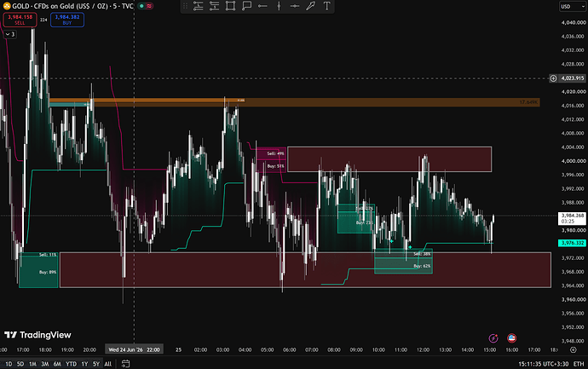Select the long position drawing tool

(x=198, y=6)
